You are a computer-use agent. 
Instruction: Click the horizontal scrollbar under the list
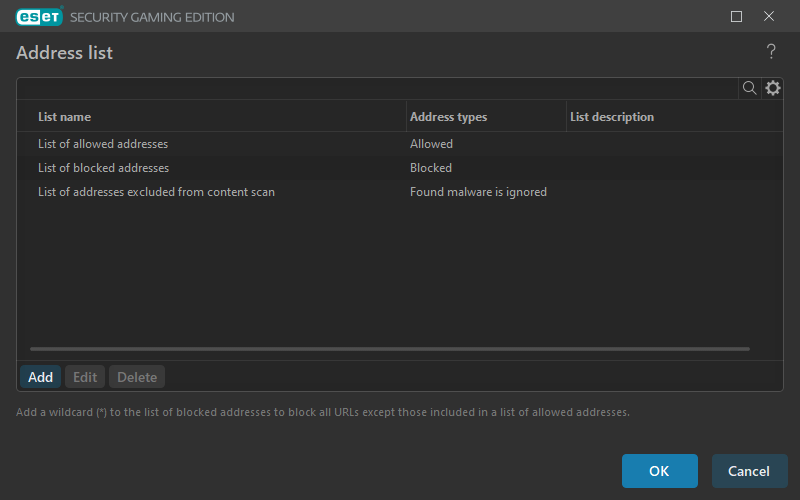pyautogui.click(x=390, y=349)
